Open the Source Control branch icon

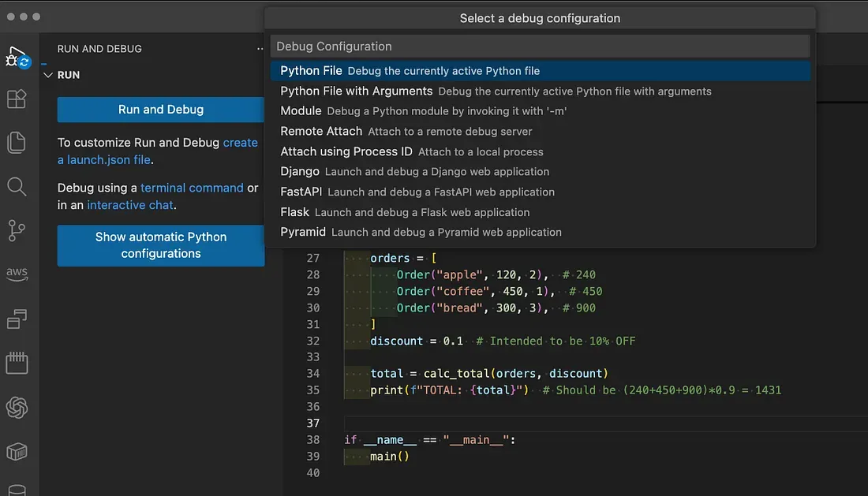click(17, 230)
